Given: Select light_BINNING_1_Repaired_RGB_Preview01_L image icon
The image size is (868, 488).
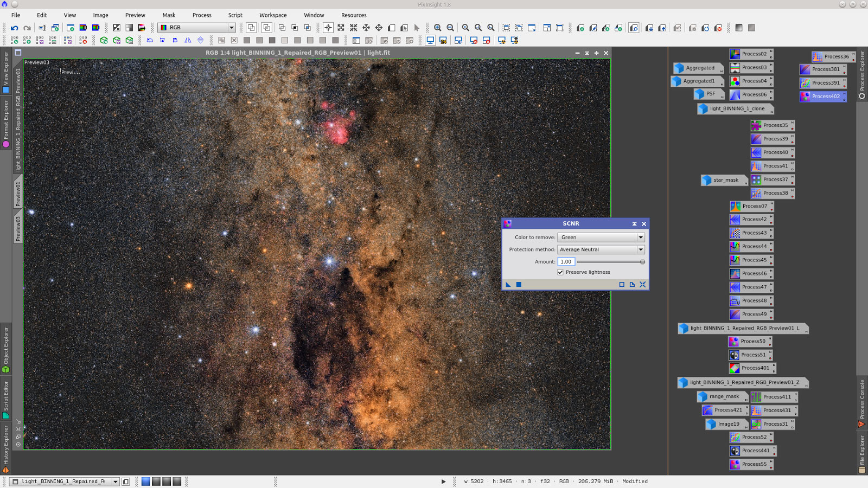Looking at the screenshot, I should coord(743,329).
